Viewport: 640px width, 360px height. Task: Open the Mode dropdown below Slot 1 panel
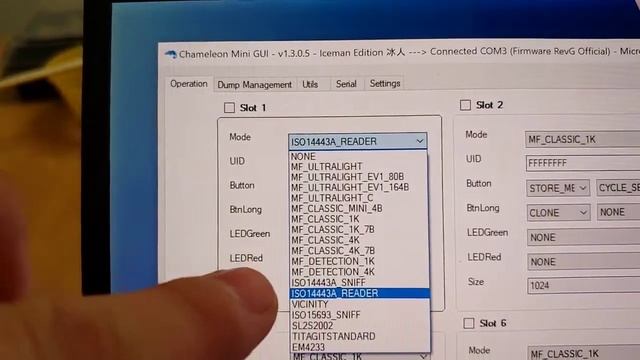[x=360, y=356]
